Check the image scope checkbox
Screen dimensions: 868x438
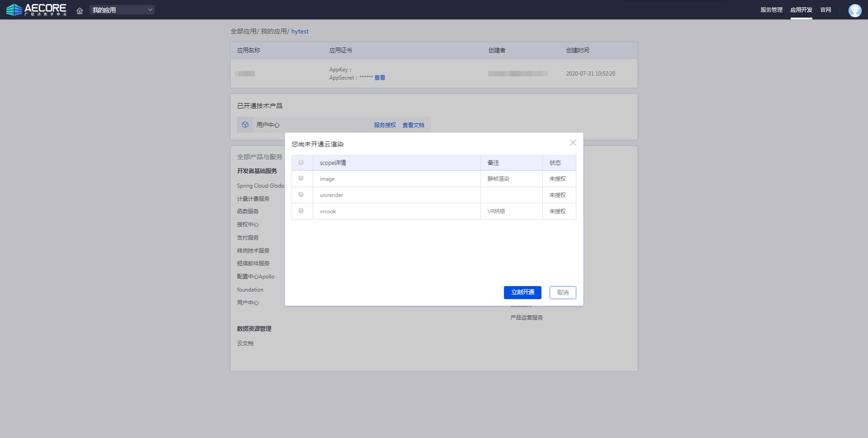[x=301, y=179]
